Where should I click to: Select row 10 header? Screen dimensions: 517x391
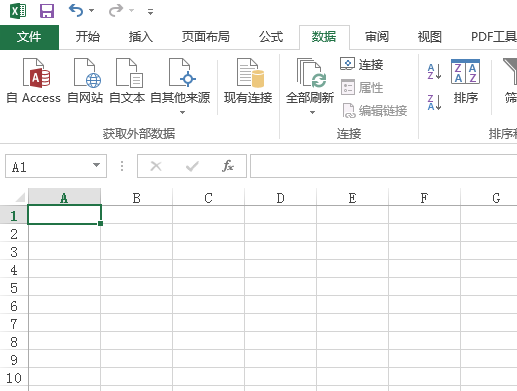pos(14,377)
